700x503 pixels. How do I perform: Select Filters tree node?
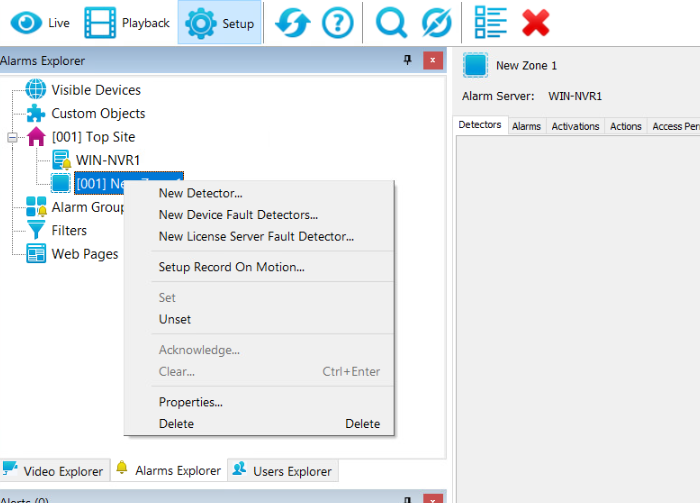point(69,230)
